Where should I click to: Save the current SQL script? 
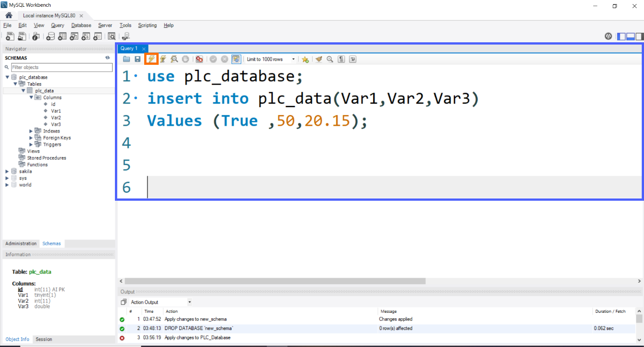pos(137,59)
